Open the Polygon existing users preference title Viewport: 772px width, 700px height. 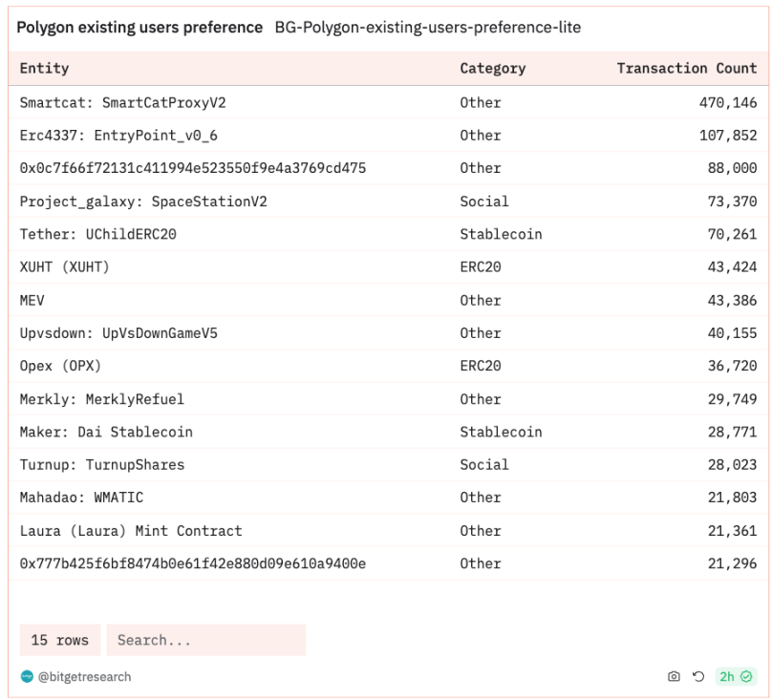pos(139,28)
